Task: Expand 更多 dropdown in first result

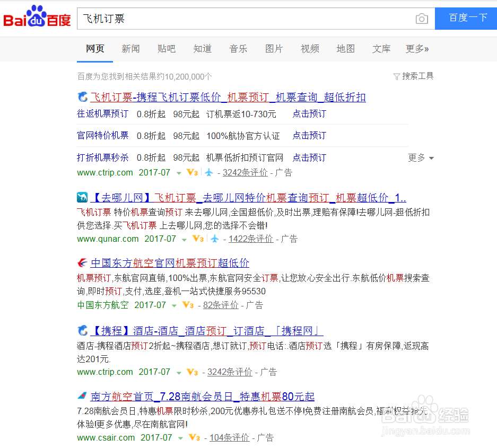Action: 421,157
